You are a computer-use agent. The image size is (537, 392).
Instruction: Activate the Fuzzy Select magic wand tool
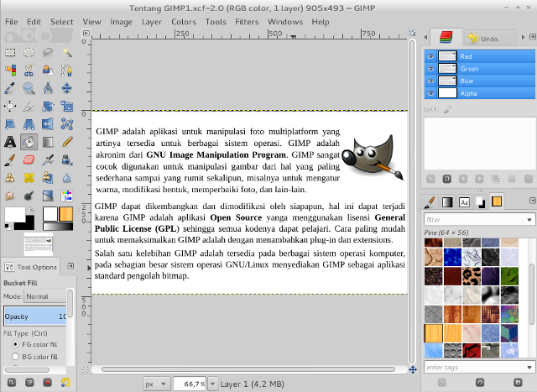[67, 52]
